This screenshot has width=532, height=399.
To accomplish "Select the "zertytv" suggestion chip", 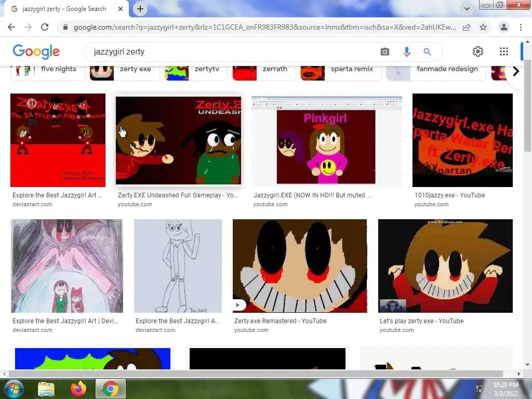I will (196, 72).
